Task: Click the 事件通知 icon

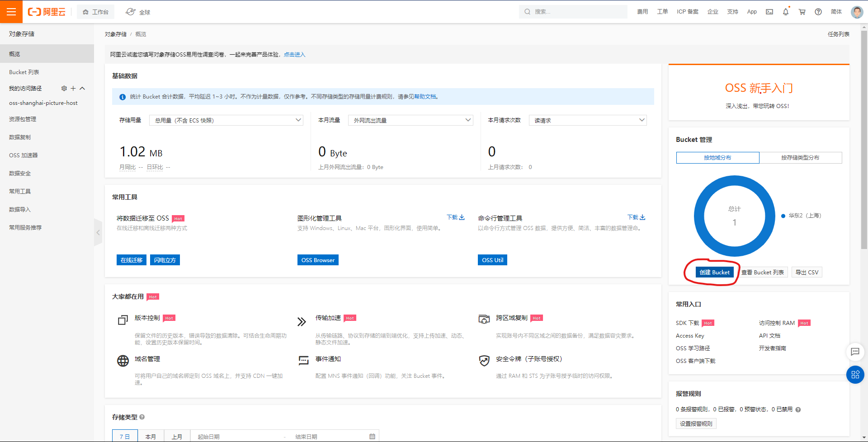Action: (x=303, y=360)
